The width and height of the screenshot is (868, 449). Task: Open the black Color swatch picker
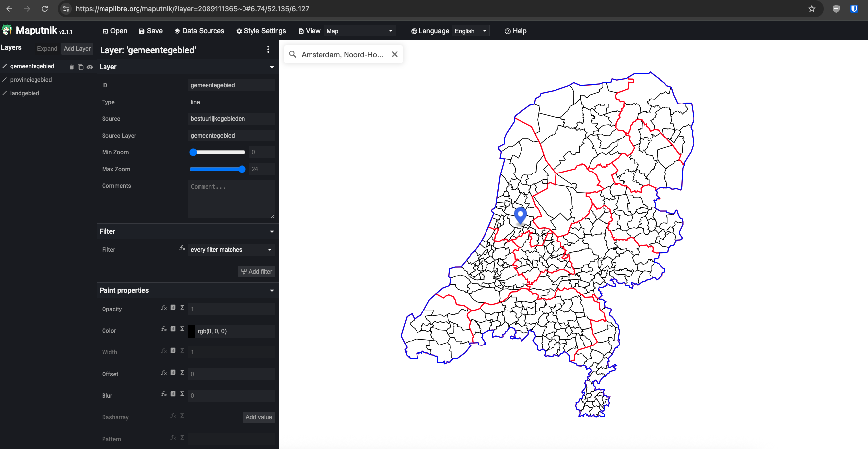(192, 331)
